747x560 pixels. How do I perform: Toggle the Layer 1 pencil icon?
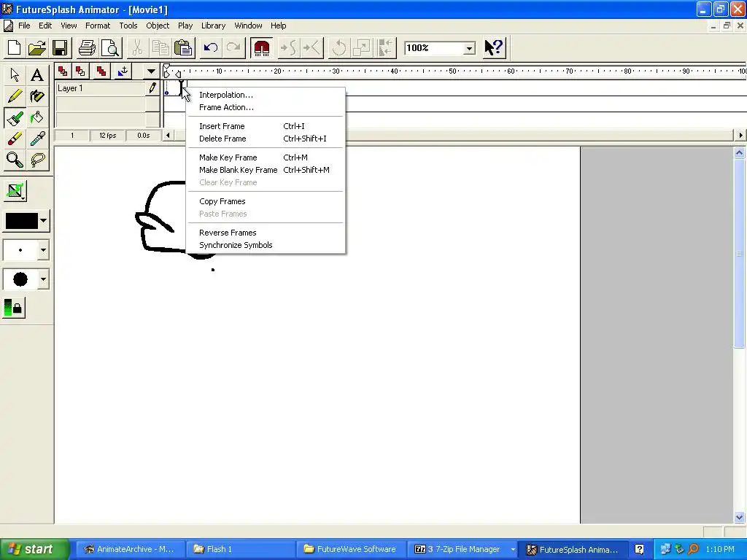coord(152,88)
